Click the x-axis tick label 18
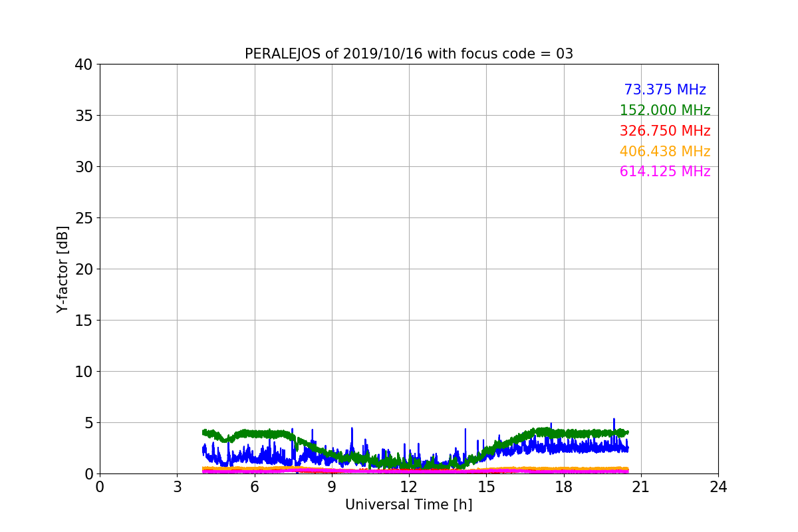The height and width of the screenshot is (532, 798). click(564, 487)
